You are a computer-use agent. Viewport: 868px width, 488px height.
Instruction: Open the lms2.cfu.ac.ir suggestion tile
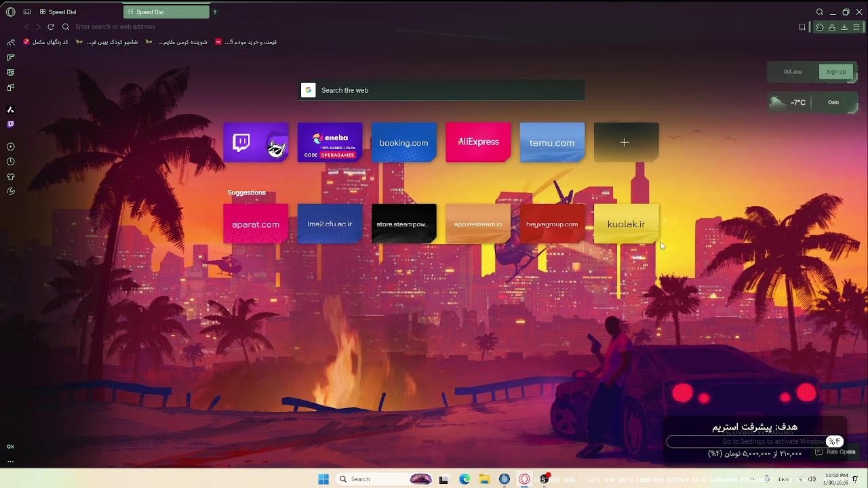(330, 224)
